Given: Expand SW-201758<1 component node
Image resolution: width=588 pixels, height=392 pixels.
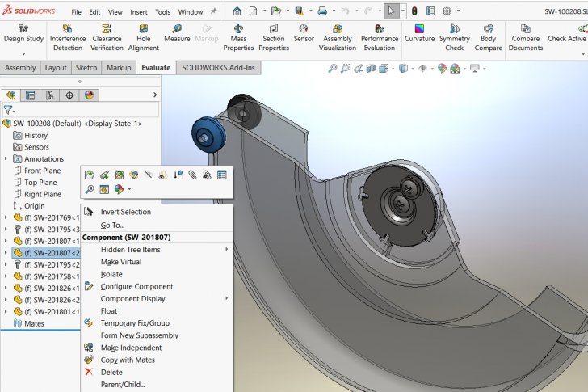Looking at the screenshot, I should pos(6,276).
